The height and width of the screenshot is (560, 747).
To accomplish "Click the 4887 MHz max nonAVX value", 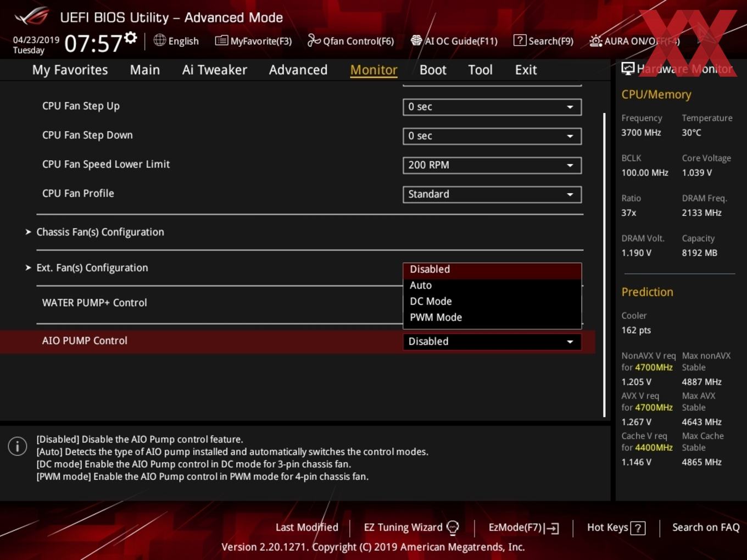I will (x=701, y=382).
